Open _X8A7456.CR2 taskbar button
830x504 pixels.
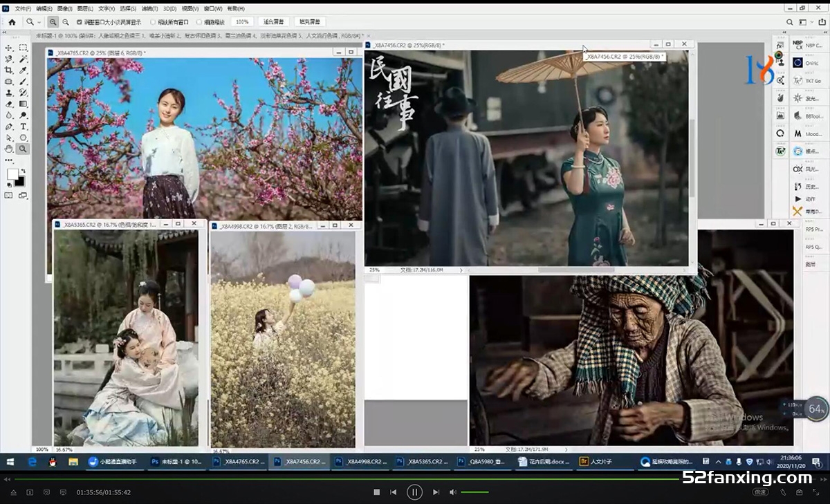click(298, 462)
